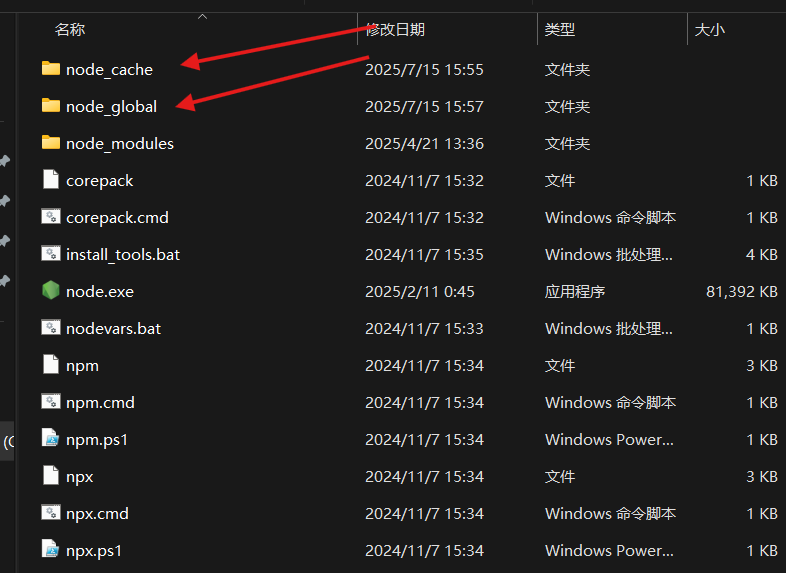The height and width of the screenshot is (573, 786).
Task: Sort by the 修改日期 column header
Action: click(x=395, y=30)
